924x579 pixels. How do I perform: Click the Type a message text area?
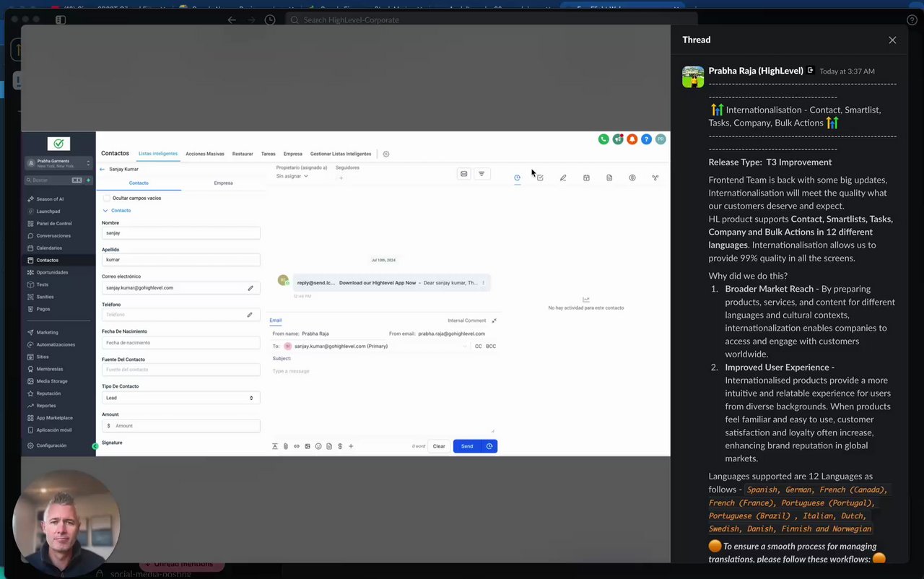pyautogui.click(x=383, y=401)
